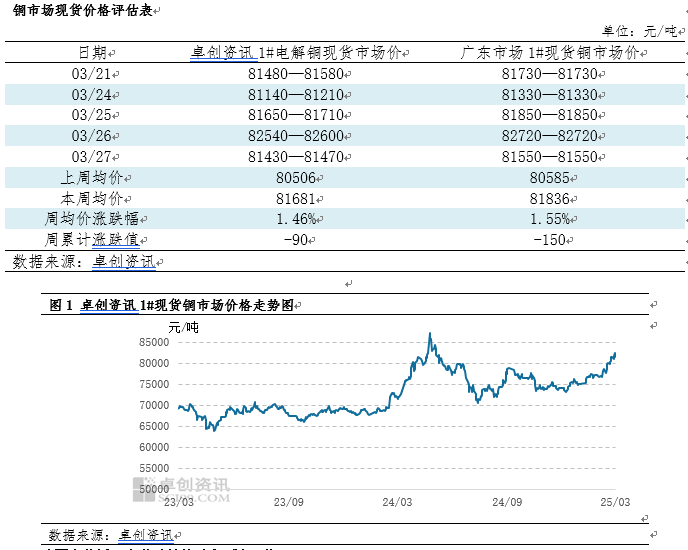Click the 24/03 label on chart x-axis

coord(398,502)
